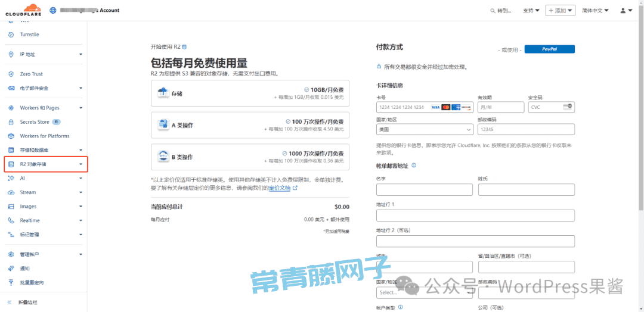Viewport: 644px width, 312px height.
Task: Click the IP 地址 location pin icon
Action: (x=11, y=54)
